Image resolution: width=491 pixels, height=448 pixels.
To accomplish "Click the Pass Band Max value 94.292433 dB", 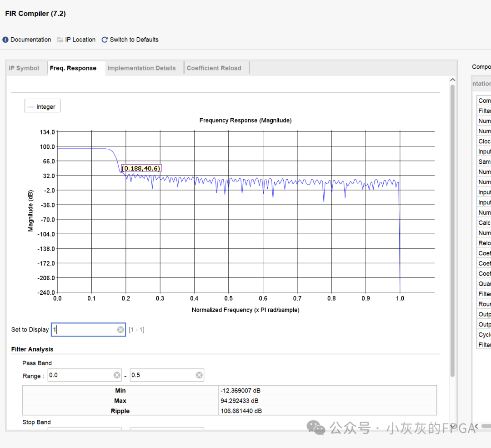I will point(240,401).
